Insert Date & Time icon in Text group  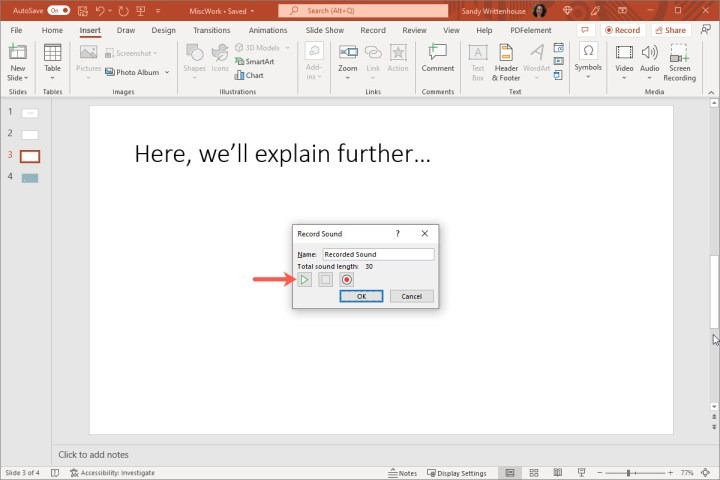(x=558, y=48)
